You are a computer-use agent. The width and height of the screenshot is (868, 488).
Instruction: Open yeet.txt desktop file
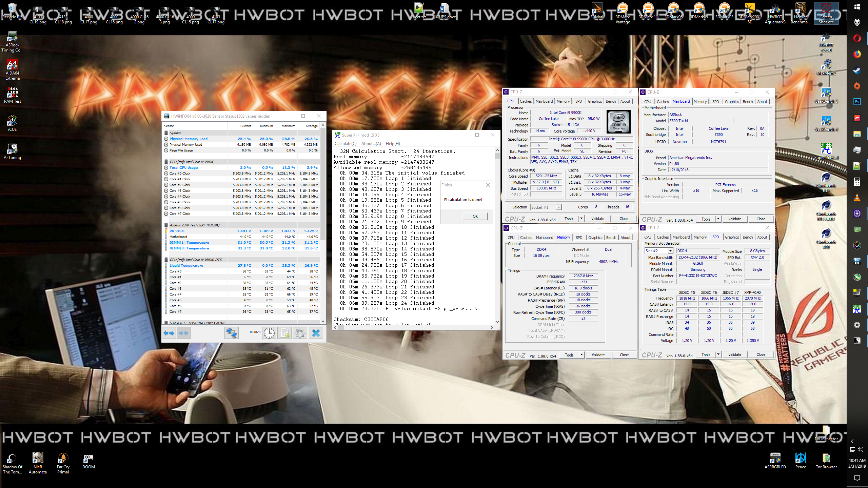(419, 11)
